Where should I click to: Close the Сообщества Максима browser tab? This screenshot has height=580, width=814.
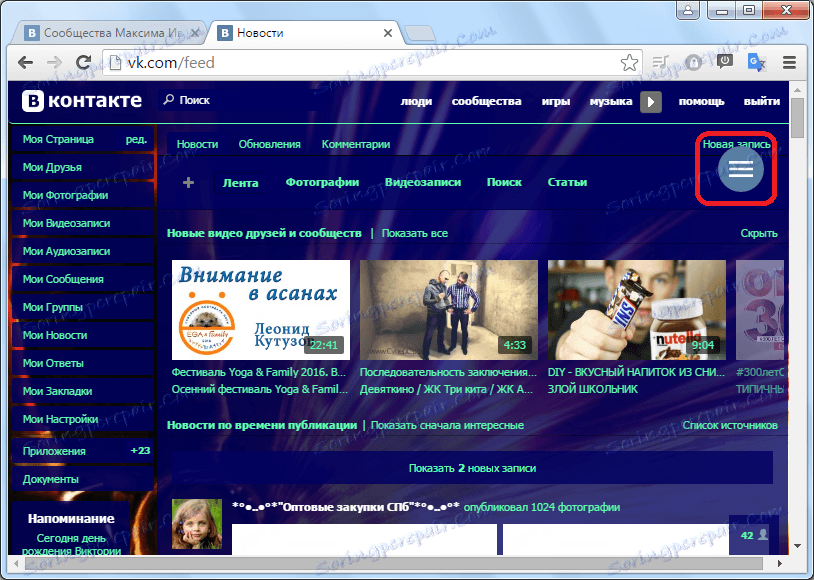pyautogui.click(x=195, y=33)
